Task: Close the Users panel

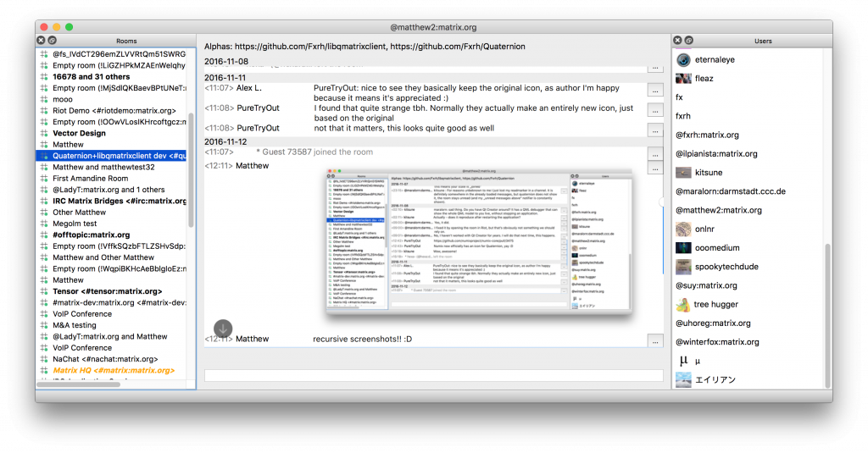Action: (x=677, y=41)
